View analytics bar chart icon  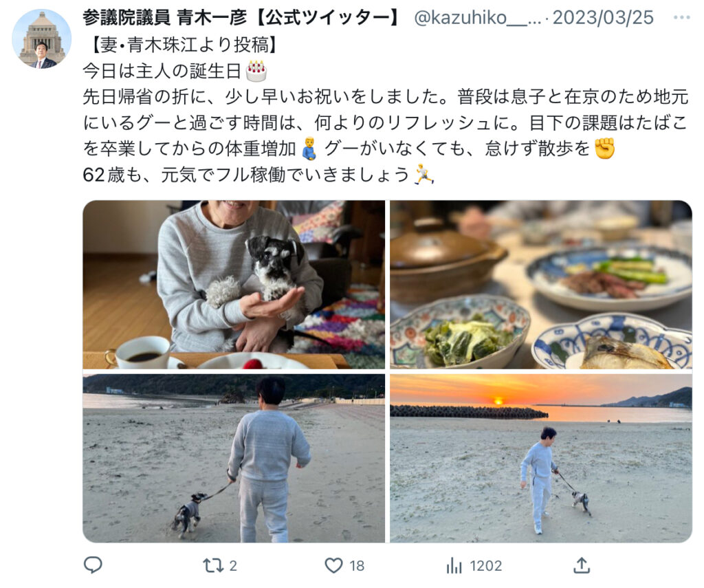point(454,565)
